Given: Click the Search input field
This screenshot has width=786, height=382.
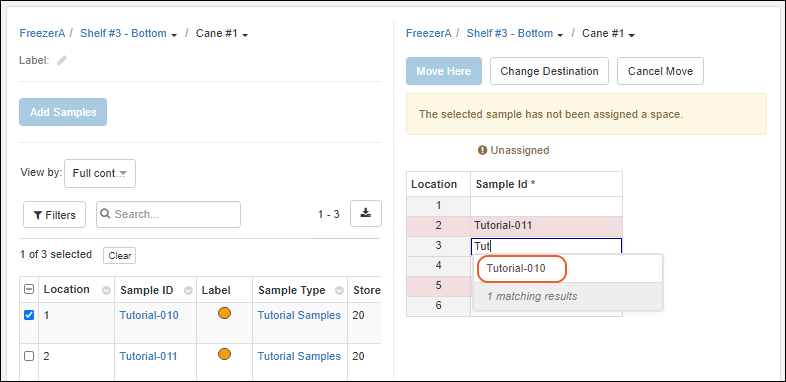Looking at the screenshot, I should (168, 215).
